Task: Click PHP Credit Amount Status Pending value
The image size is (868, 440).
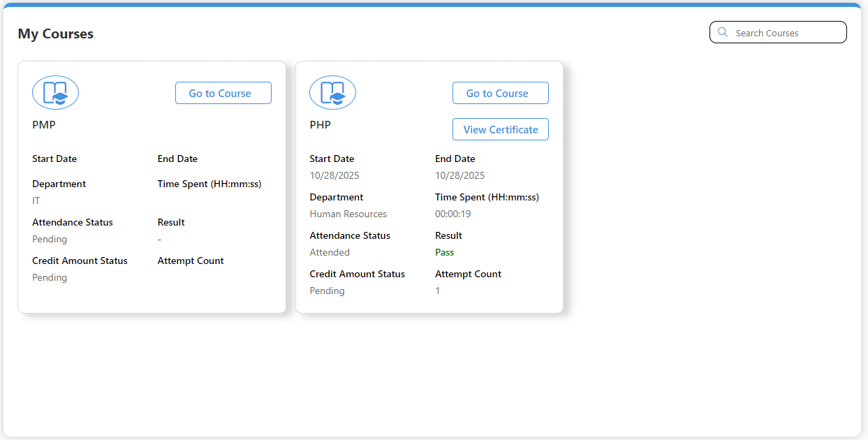Action: [327, 291]
